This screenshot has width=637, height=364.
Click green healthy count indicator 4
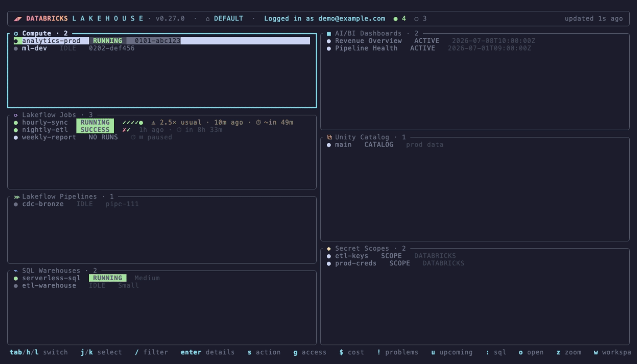(x=400, y=19)
